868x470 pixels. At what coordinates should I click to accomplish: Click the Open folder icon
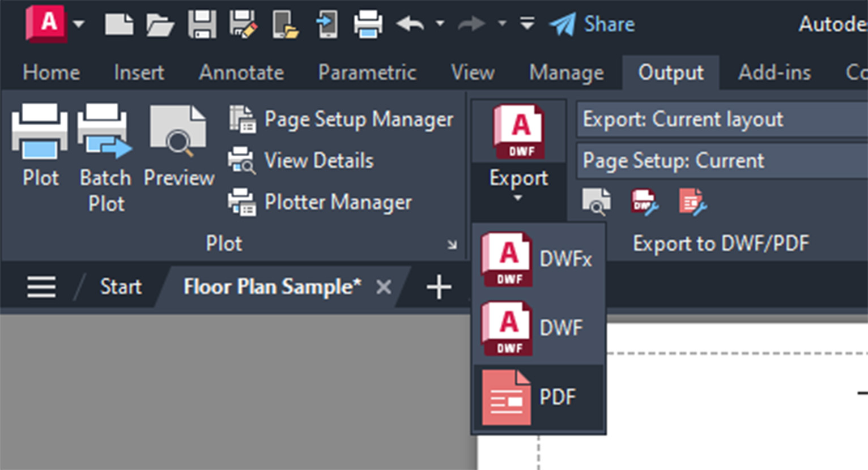(x=159, y=24)
